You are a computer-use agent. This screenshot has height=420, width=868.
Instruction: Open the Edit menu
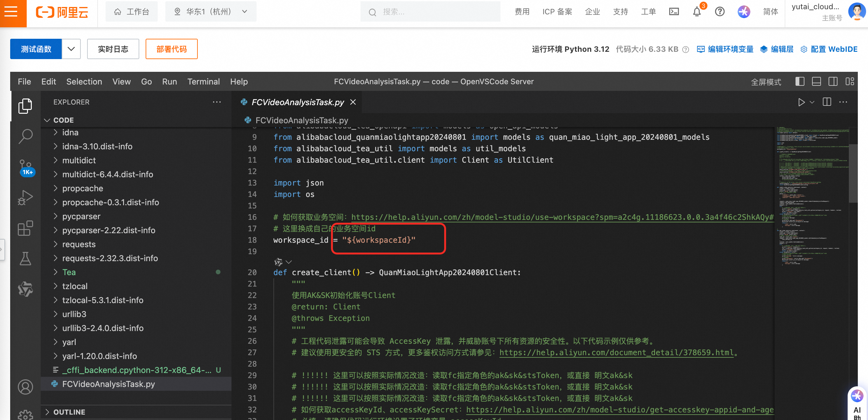[49, 82]
